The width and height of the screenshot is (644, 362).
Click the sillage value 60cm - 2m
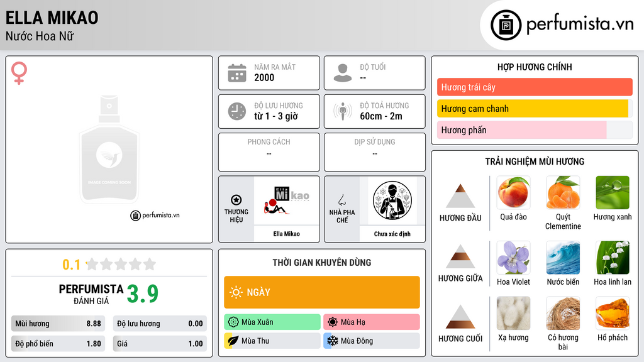point(381,116)
